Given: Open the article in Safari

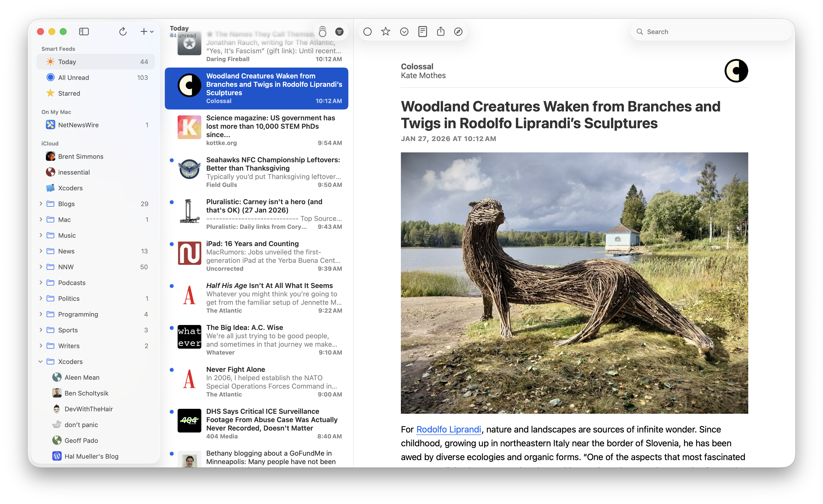Looking at the screenshot, I should 458,31.
